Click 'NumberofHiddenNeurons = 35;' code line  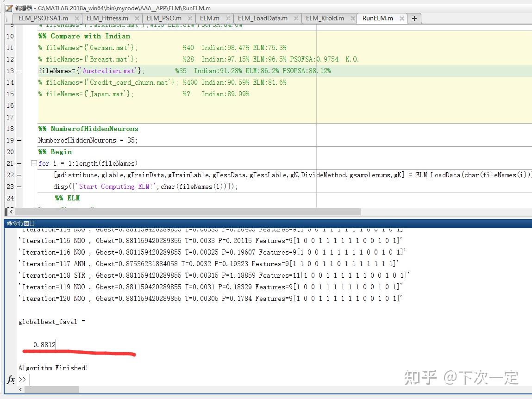click(x=88, y=140)
